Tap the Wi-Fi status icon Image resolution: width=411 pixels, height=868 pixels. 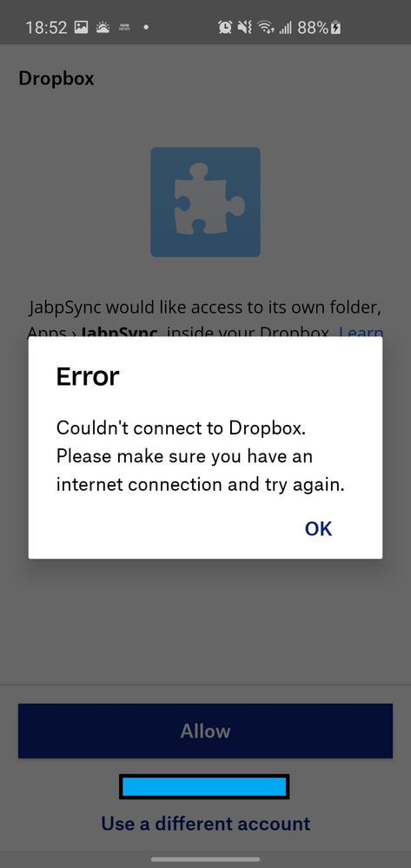click(267, 27)
